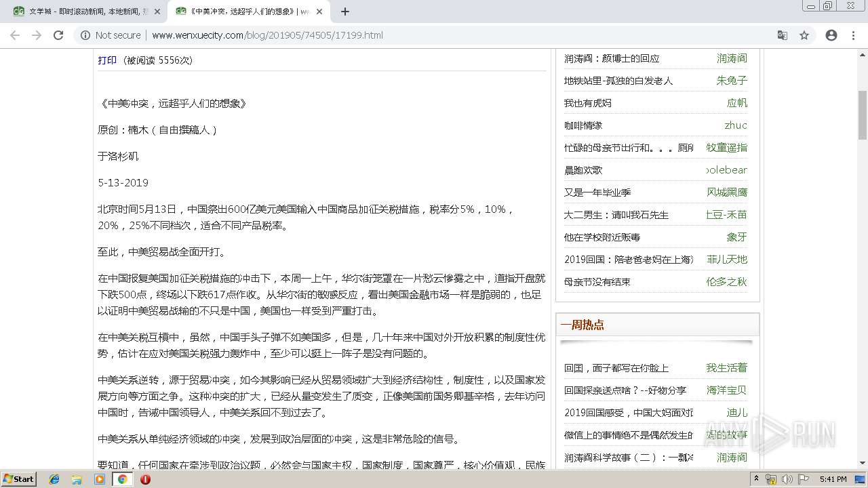This screenshot has width=868, height=488.
Task: Open 晨跑欢歌 article link
Action: pyautogui.click(x=583, y=170)
